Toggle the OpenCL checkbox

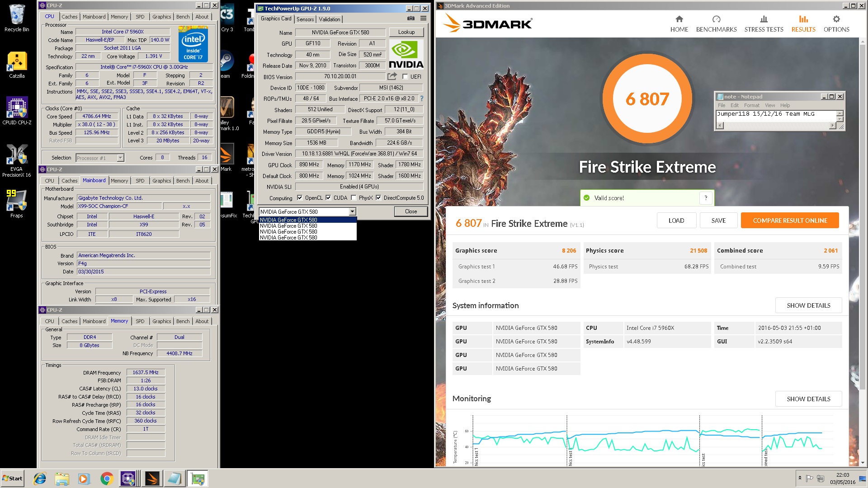click(x=300, y=198)
